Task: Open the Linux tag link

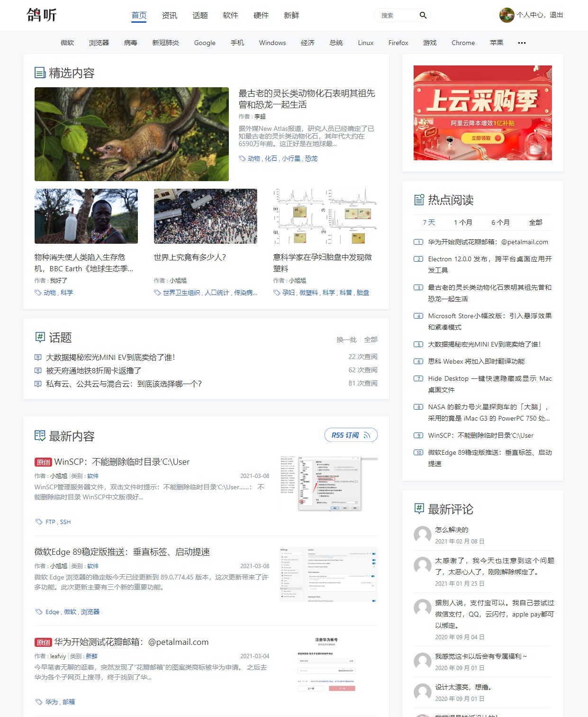Action: coord(366,43)
